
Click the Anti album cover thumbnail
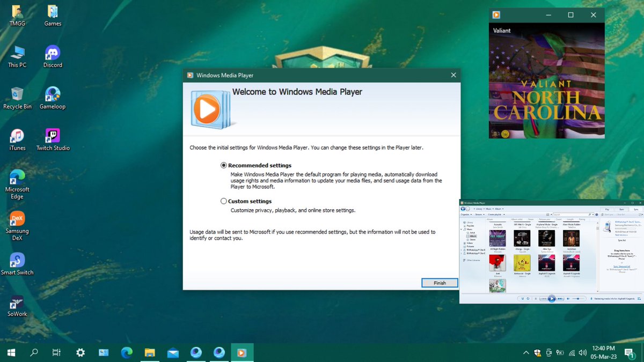pos(497,263)
